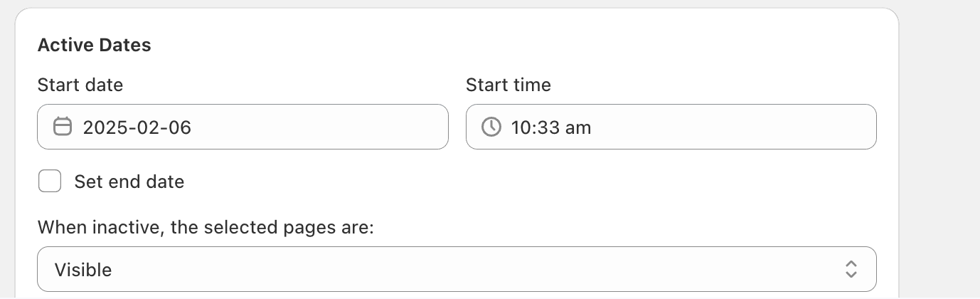Screen dimensions: 980x299
Task: Click the 10:33 am time value
Action: coord(551,127)
